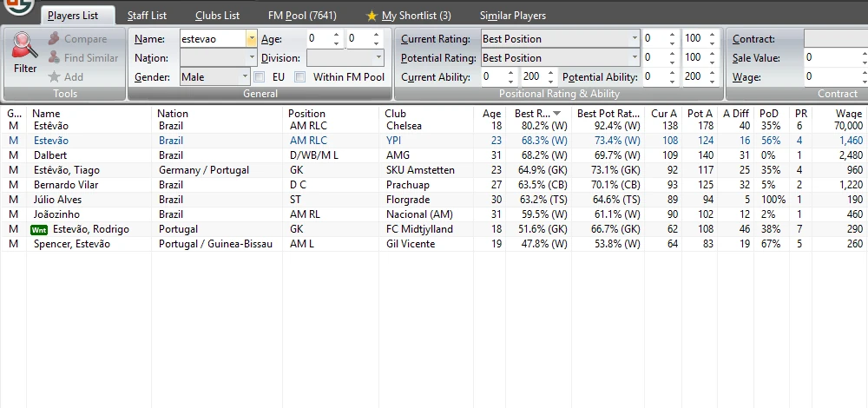The width and height of the screenshot is (868, 408).
Task: Click the app logo icon at top-left
Action: (x=17, y=5)
